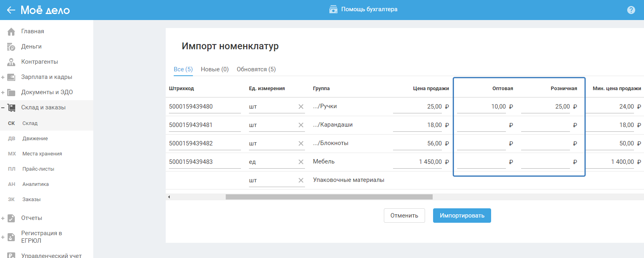
Task: Click the Оптовая price field for Карандаши
Action: (x=481, y=125)
